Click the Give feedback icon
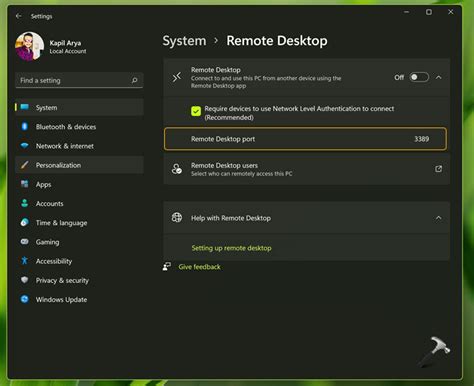The width and height of the screenshot is (474, 386). click(x=167, y=266)
